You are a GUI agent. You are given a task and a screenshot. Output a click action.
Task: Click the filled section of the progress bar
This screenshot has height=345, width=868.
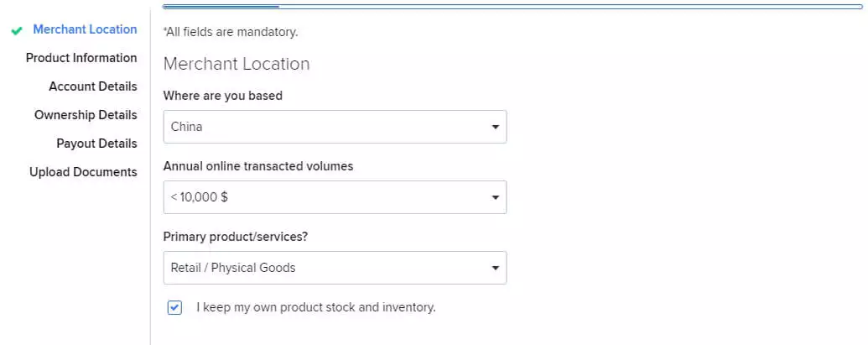click(221, 7)
